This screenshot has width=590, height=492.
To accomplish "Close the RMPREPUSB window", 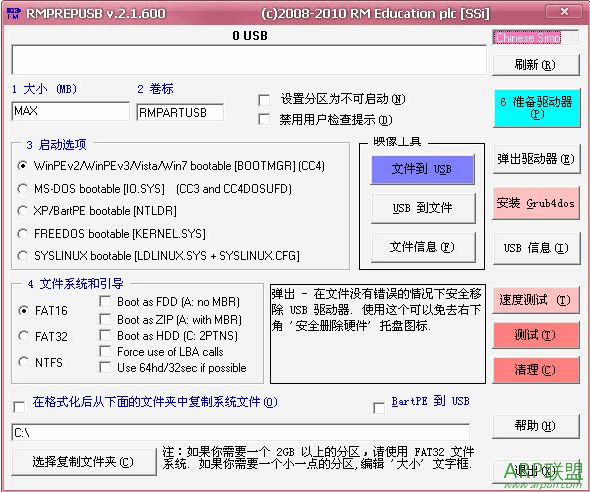I will 564,12.
